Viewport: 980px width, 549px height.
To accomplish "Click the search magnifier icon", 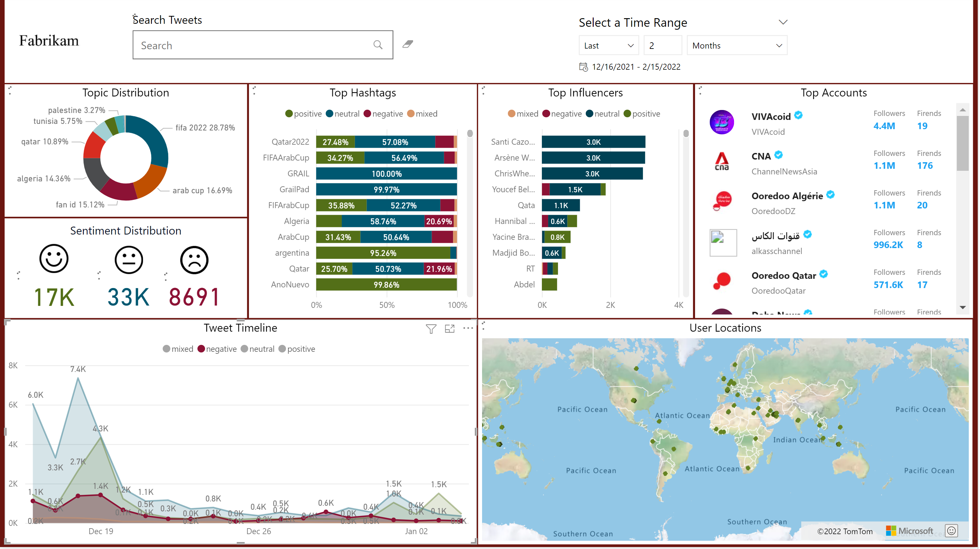I will [378, 45].
